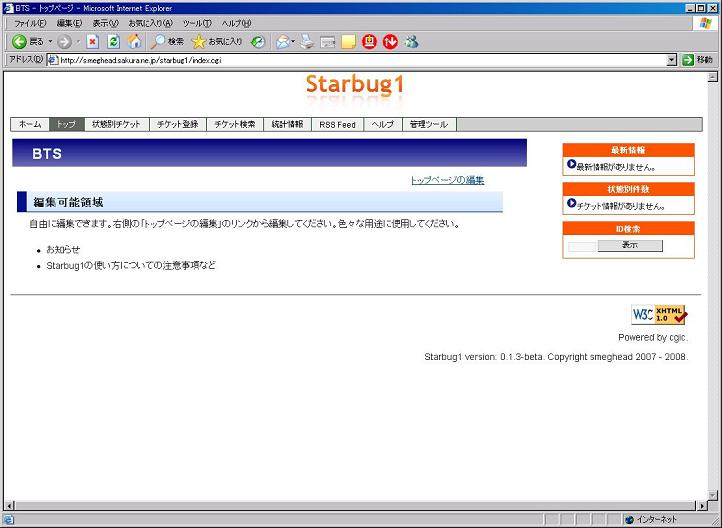Viewport: 722px width, 528px height.
Task: Open the RSS Feed navigation tab
Action: (337, 125)
